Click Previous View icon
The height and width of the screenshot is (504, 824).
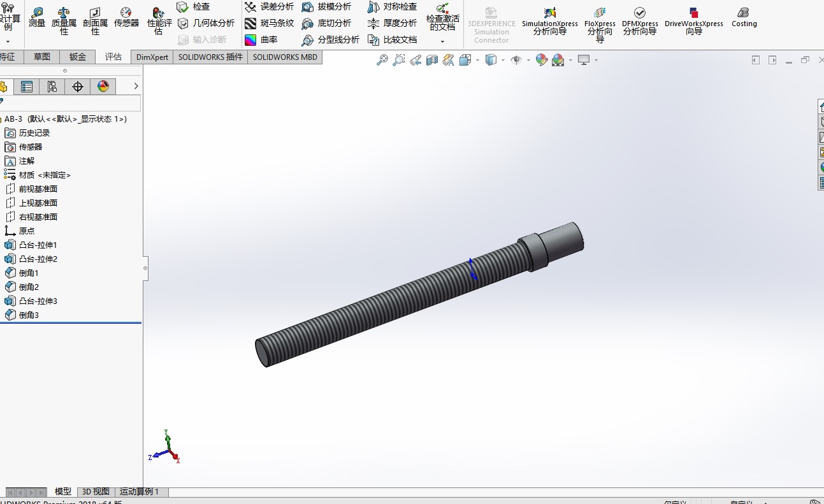click(x=416, y=60)
